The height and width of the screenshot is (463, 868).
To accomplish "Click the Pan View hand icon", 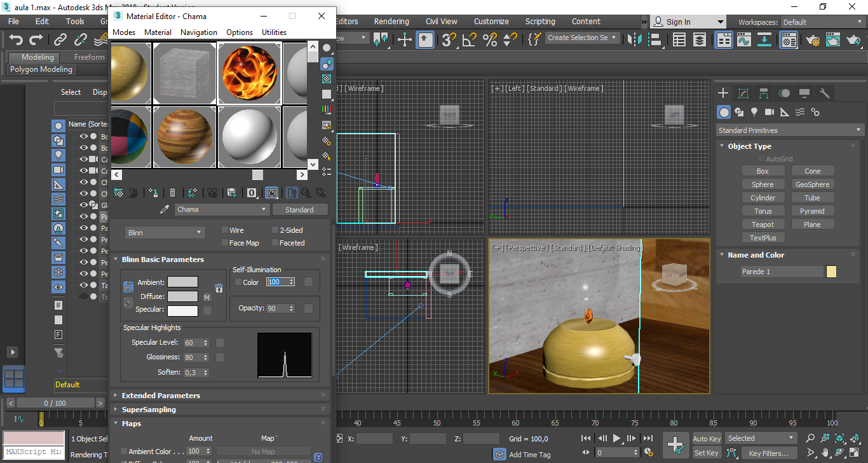I will click(825, 453).
